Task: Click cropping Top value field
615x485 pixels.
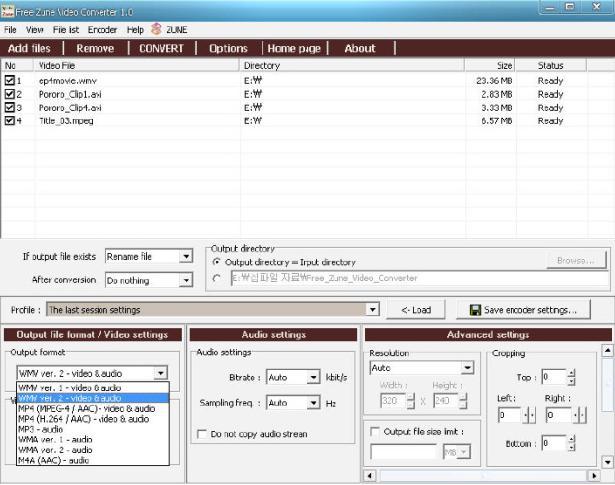Action: click(554, 377)
